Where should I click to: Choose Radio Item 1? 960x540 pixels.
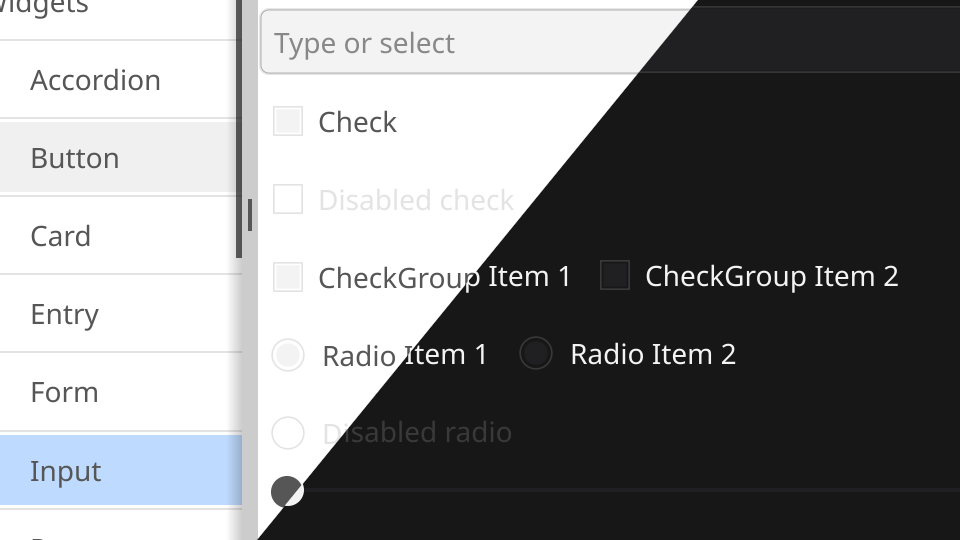pos(288,354)
